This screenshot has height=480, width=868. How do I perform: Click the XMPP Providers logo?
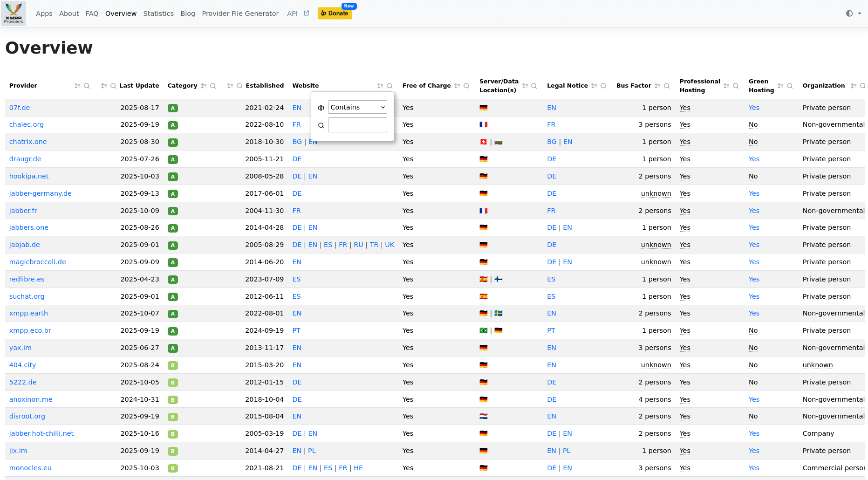coord(14,13)
